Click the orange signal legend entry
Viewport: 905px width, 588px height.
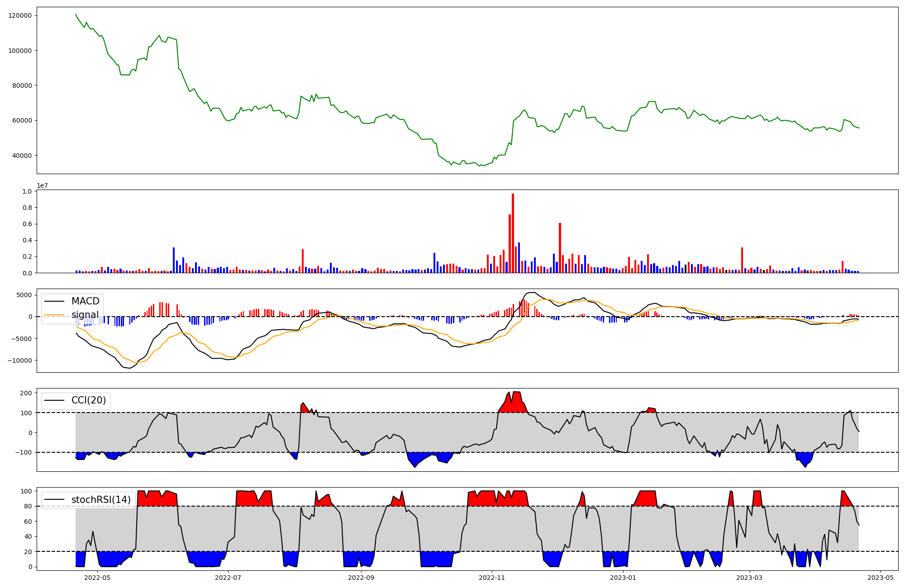tap(85, 315)
